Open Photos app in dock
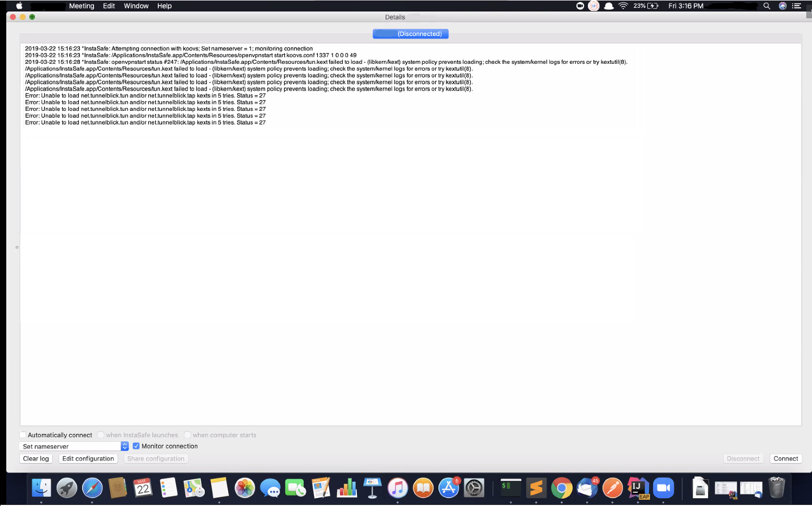 245,488
